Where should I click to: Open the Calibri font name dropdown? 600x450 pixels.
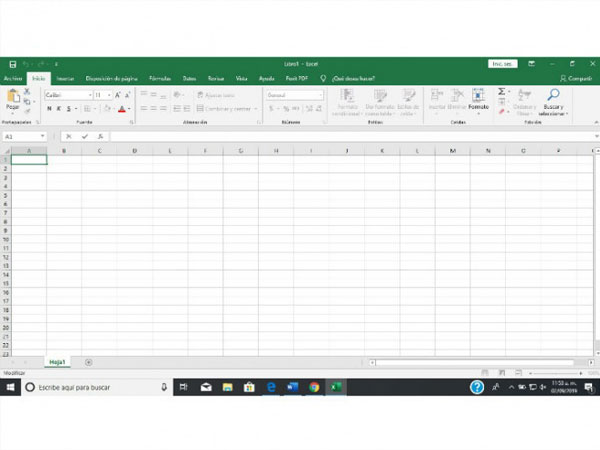pos(66,95)
